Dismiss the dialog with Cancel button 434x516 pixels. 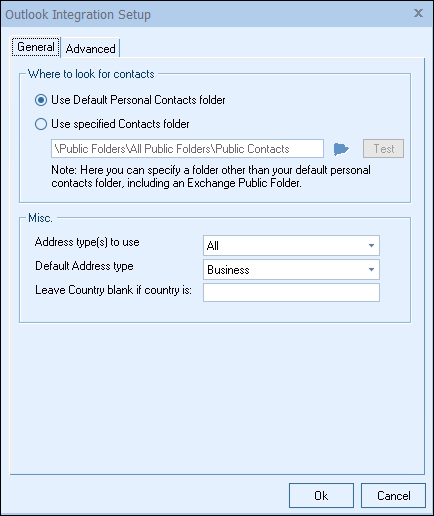click(x=393, y=496)
